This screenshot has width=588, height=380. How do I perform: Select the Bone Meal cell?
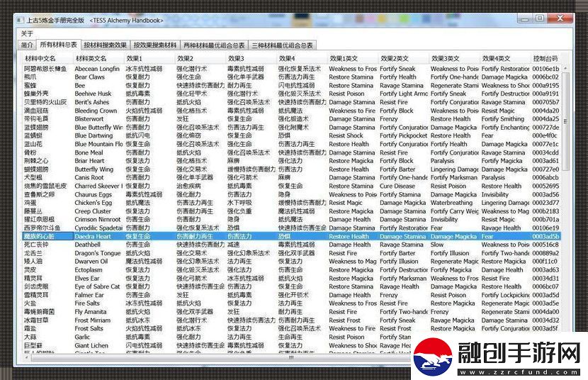click(x=98, y=152)
